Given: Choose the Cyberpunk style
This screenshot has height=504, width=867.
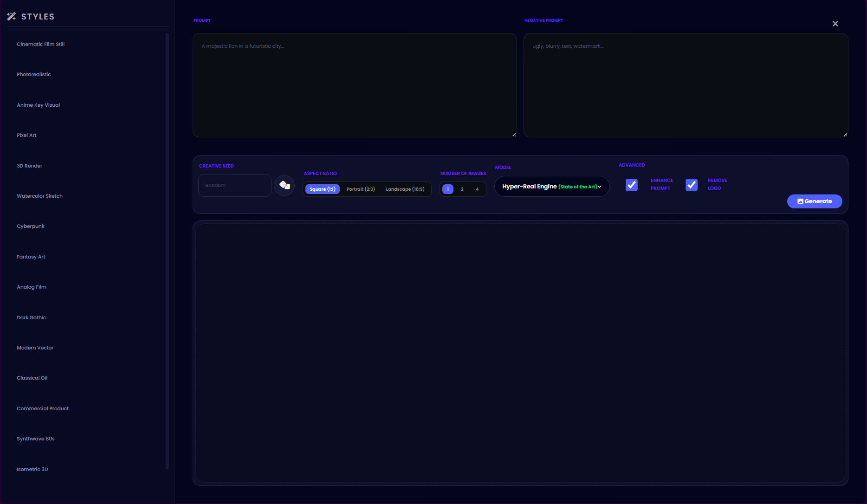Looking at the screenshot, I should point(31,226).
